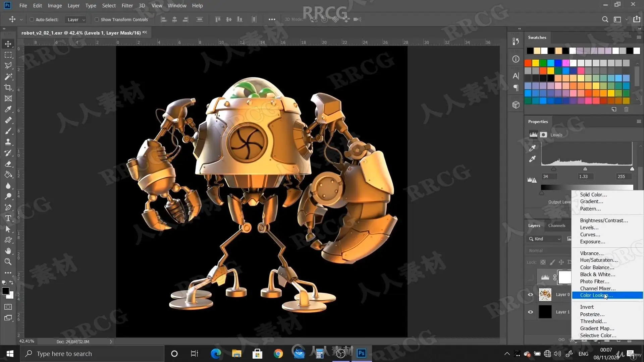Enable the Auto-Select checkbox

[32, 19]
